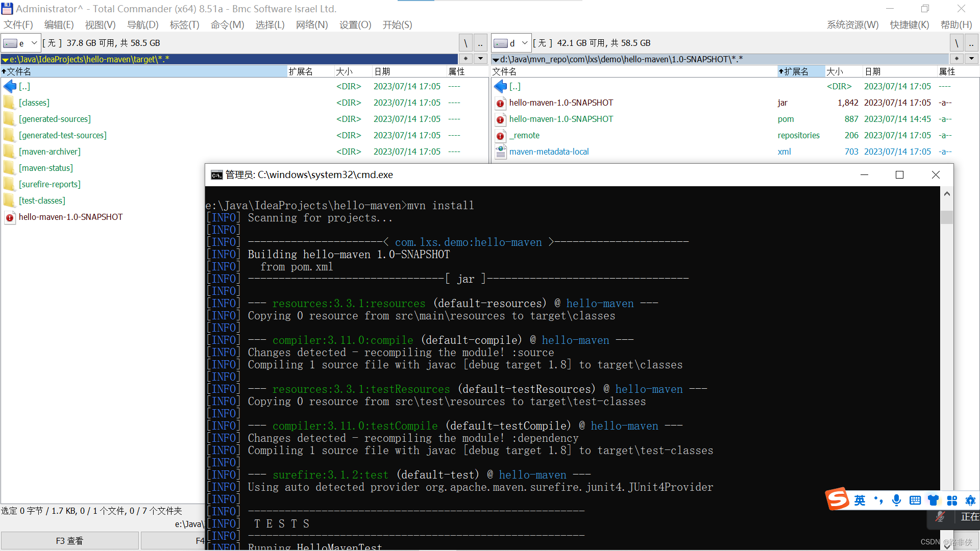
Task: Sort left panel by 文件名 column header
Action: pyautogui.click(x=144, y=72)
